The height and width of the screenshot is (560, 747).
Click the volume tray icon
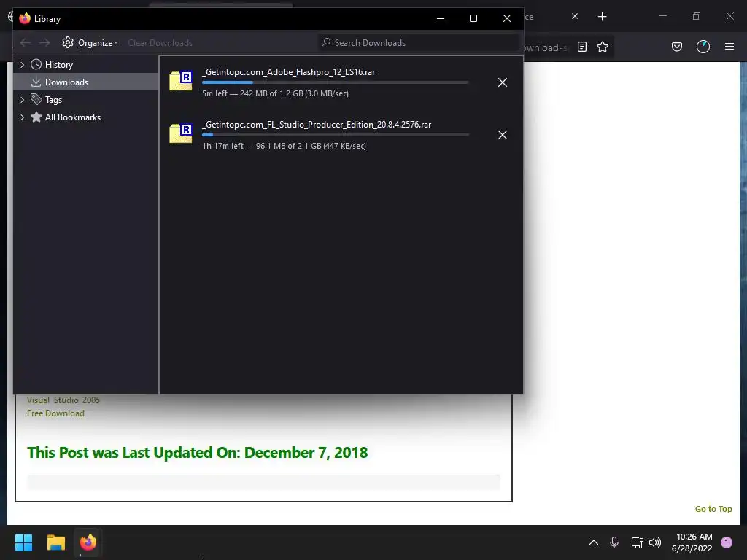click(x=656, y=542)
